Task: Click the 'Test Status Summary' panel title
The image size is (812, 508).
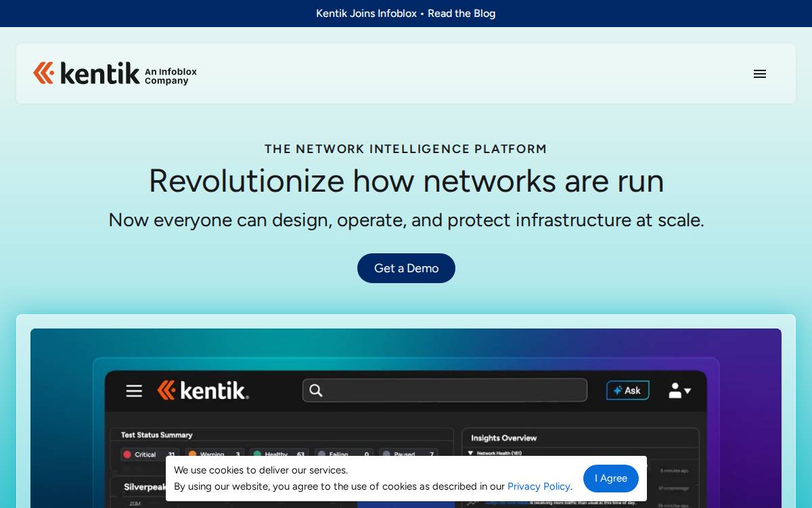Action: click(156, 435)
